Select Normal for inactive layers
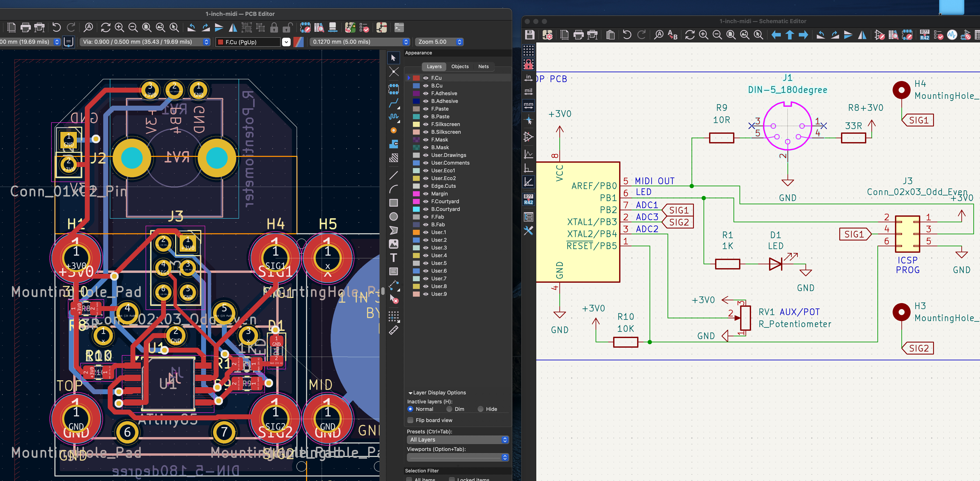Viewport: 980px width, 481px height. (x=410, y=409)
